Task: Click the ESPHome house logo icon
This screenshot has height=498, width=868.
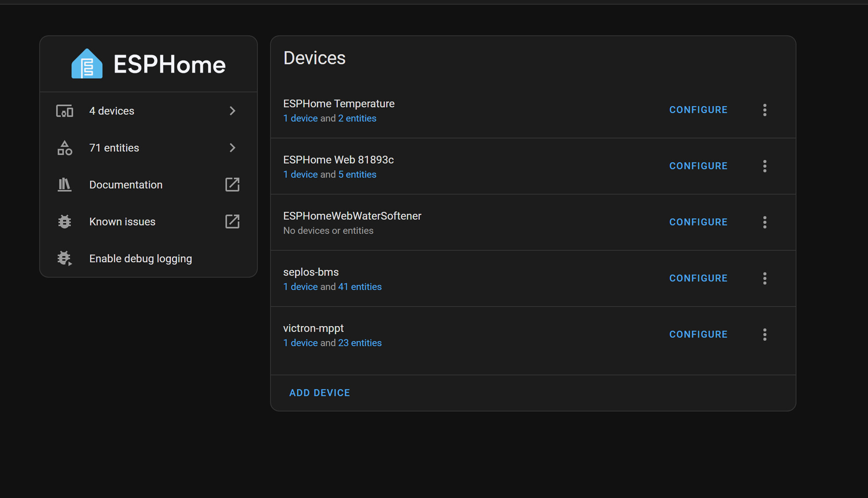Action: [87, 64]
